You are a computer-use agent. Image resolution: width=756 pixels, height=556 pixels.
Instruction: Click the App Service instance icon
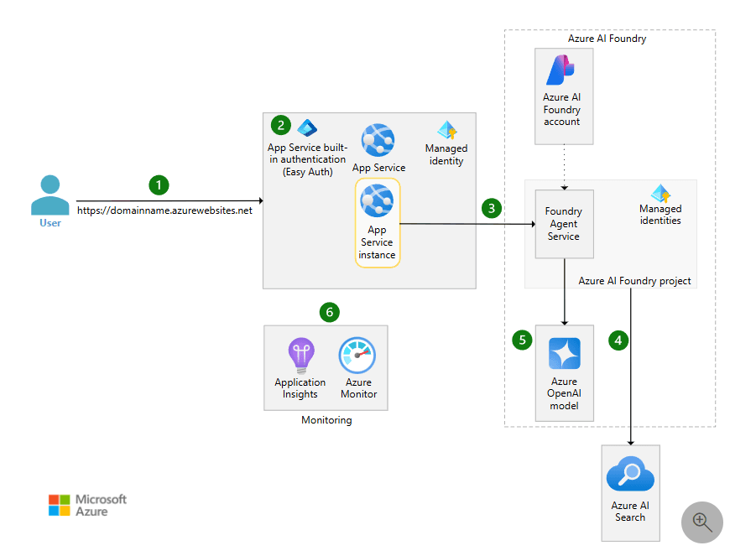click(377, 202)
